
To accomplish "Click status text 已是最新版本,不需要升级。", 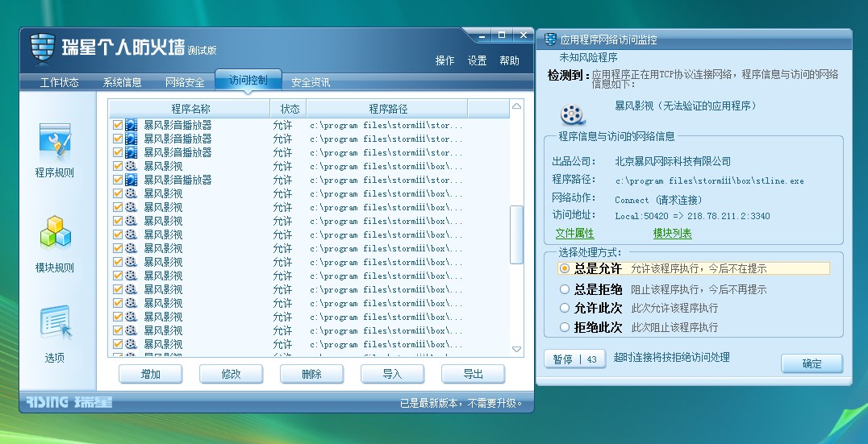I will point(461,404).
